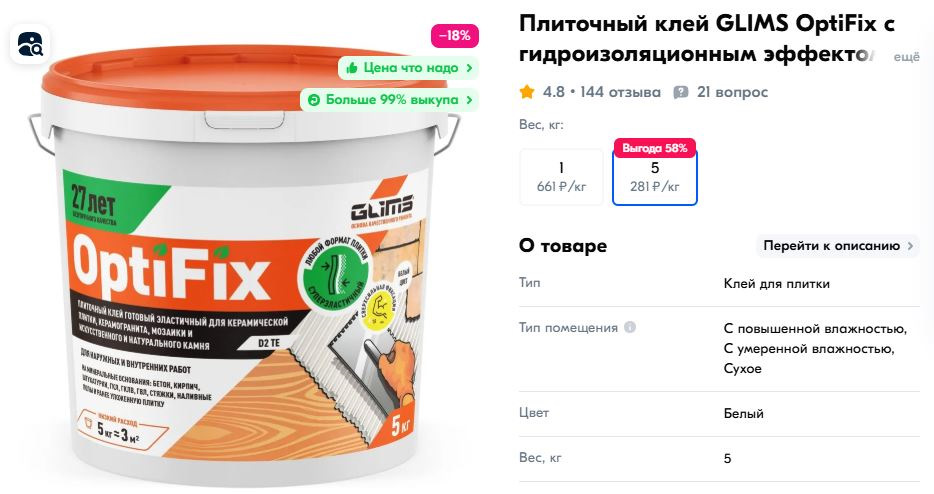Select the 1 kg weight option
The image size is (934, 494).
(561, 177)
